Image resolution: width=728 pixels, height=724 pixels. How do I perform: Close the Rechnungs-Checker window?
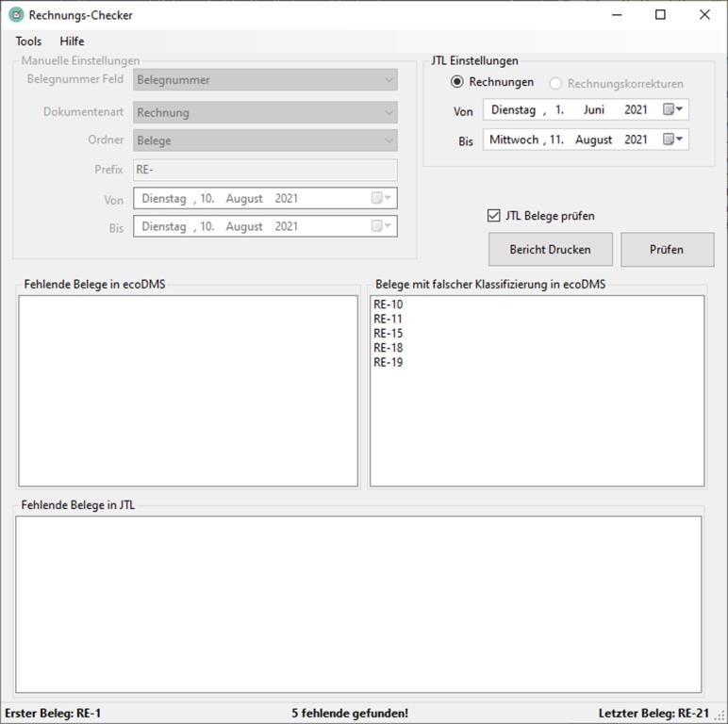coord(704,15)
